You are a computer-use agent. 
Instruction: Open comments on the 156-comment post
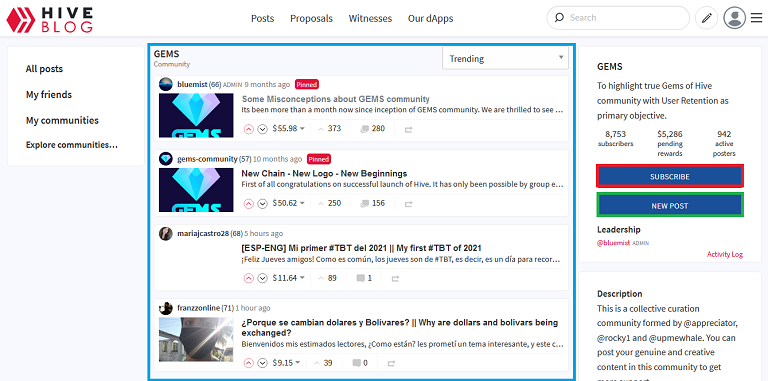click(x=372, y=203)
